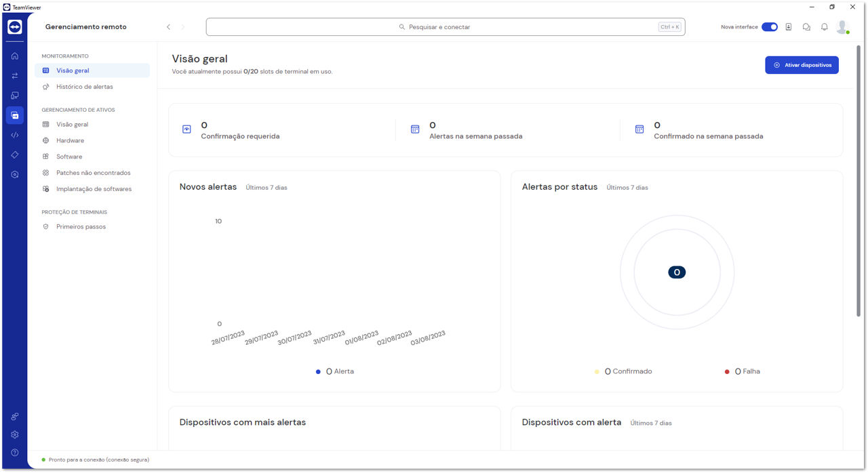This screenshot has height=473, width=868.
Task: Open Remote Support arrows icon in sidebar
Action: [15, 75]
